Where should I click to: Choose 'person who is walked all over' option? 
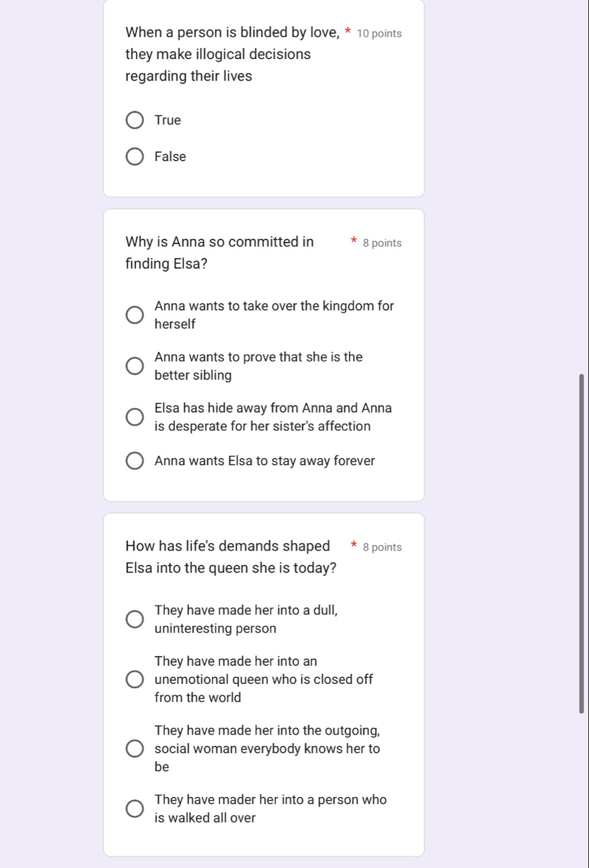pos(135,809)
